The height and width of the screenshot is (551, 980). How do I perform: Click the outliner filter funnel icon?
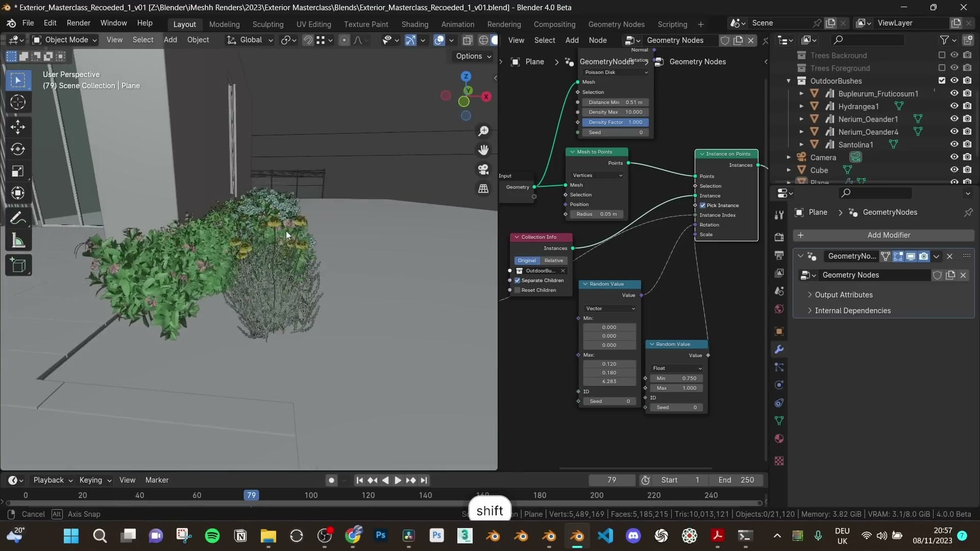pyautogui.click(x=944, y=40)
